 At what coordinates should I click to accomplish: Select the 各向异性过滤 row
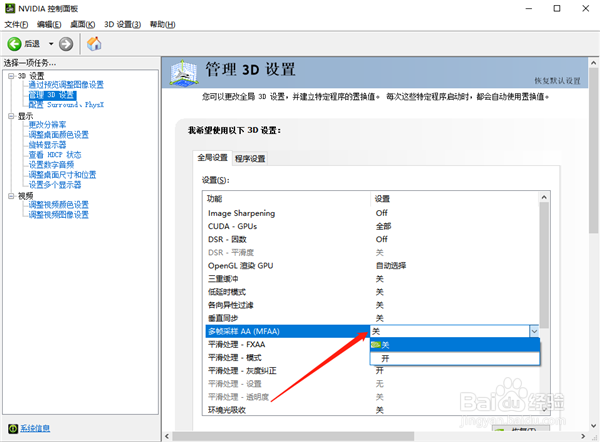pos(372,305)
